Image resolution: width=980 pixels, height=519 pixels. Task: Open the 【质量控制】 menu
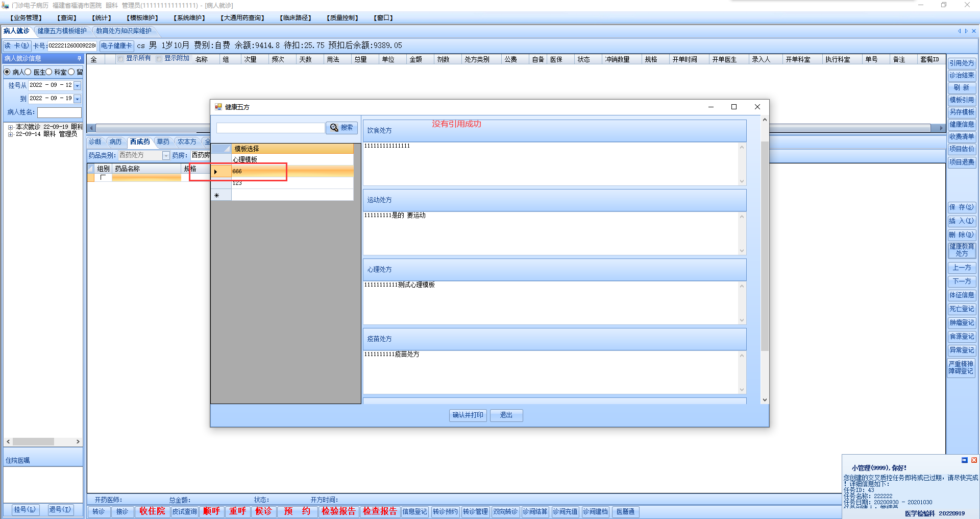click(x=342, y=18)
